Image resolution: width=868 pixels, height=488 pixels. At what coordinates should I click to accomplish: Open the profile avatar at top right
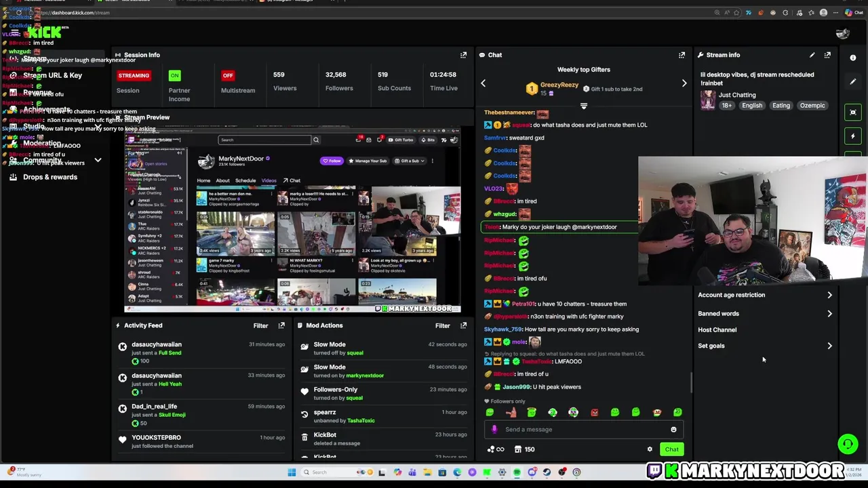pos(843,33)
